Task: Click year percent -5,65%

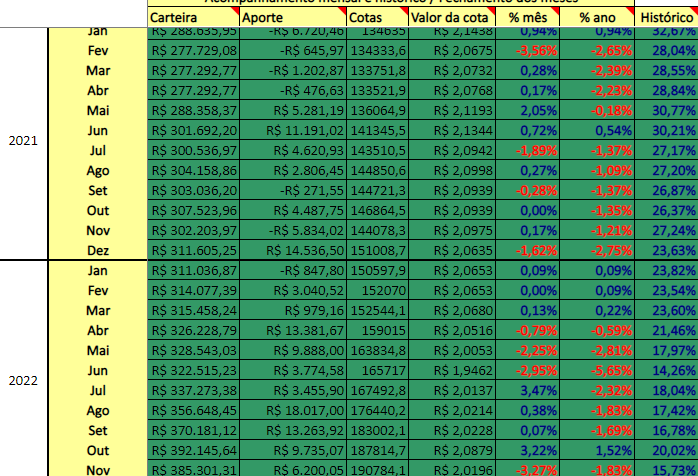Action: (597, 371)
